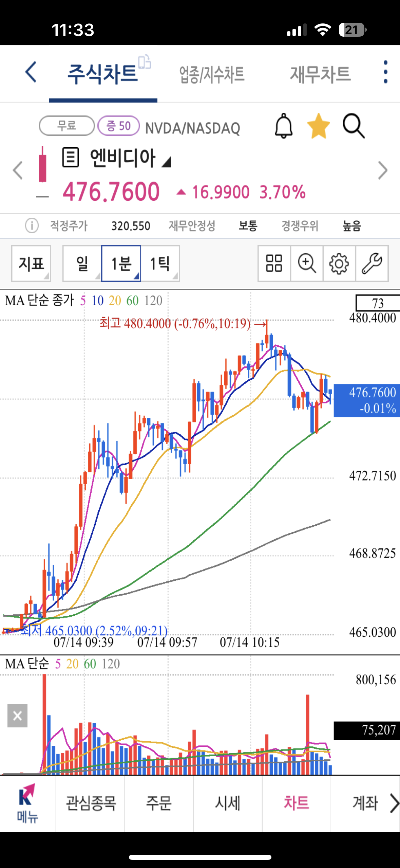The width and height of the screenshot is (400, 868).
Task: Open the stock info document icon
Action: pyautogui.click(x=71, y=157)
